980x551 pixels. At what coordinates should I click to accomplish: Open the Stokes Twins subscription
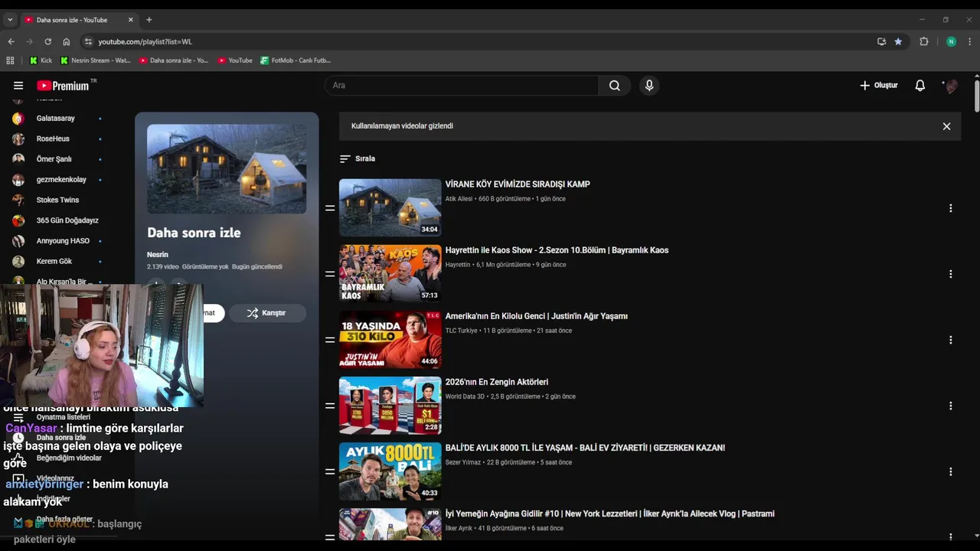57,200
